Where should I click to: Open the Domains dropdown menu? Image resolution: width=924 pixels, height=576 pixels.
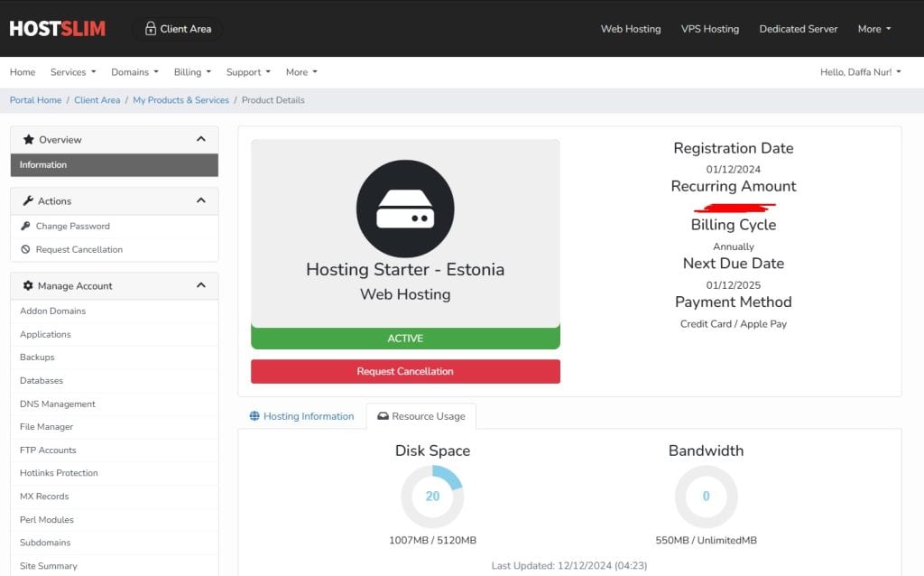[x=135, y=72]
